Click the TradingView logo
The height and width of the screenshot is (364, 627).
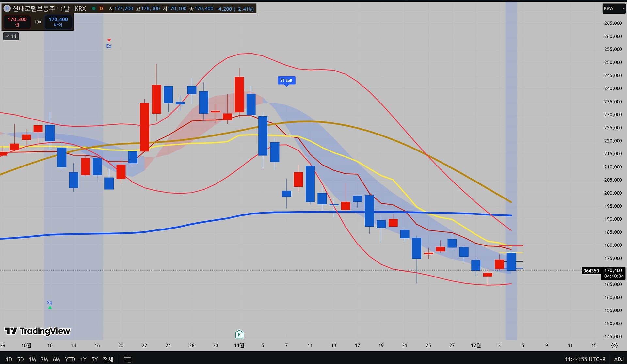[37, 331]
